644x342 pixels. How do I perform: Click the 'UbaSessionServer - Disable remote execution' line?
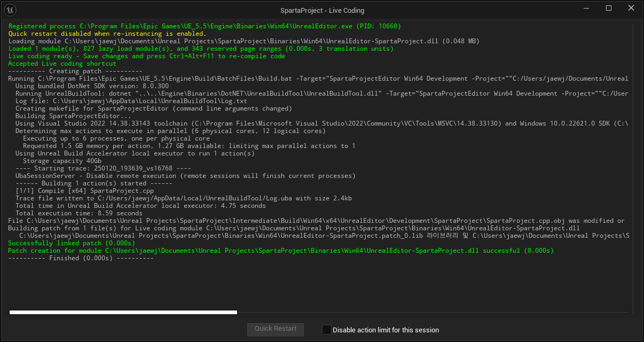[185, 176]
